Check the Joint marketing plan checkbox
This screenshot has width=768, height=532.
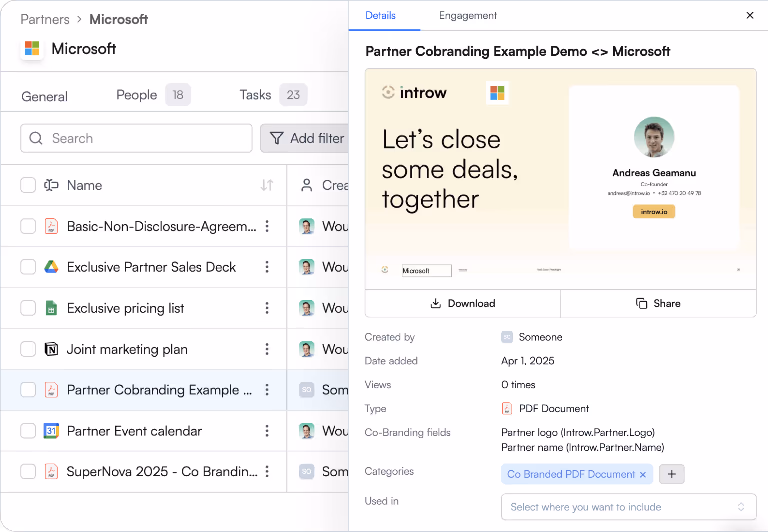click(28, 349)
